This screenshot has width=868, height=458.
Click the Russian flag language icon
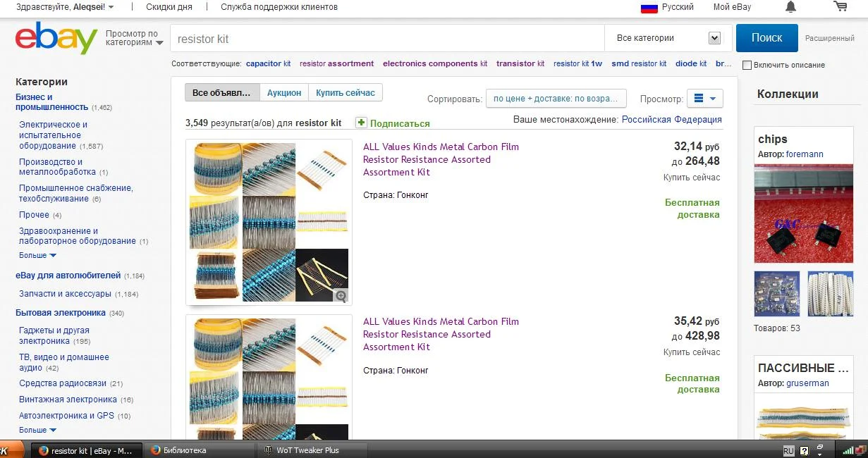pyautogui.click(x=649, y=7)
